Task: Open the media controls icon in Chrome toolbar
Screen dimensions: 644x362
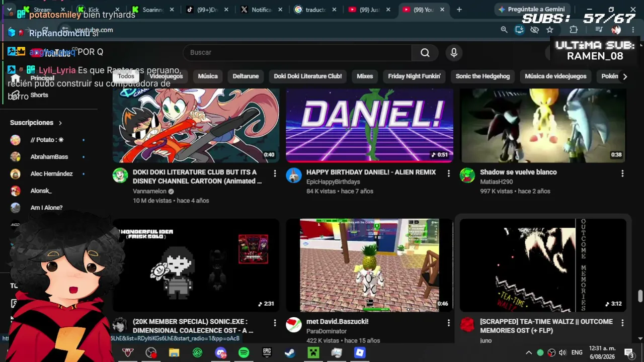Action: pos(599,30)
